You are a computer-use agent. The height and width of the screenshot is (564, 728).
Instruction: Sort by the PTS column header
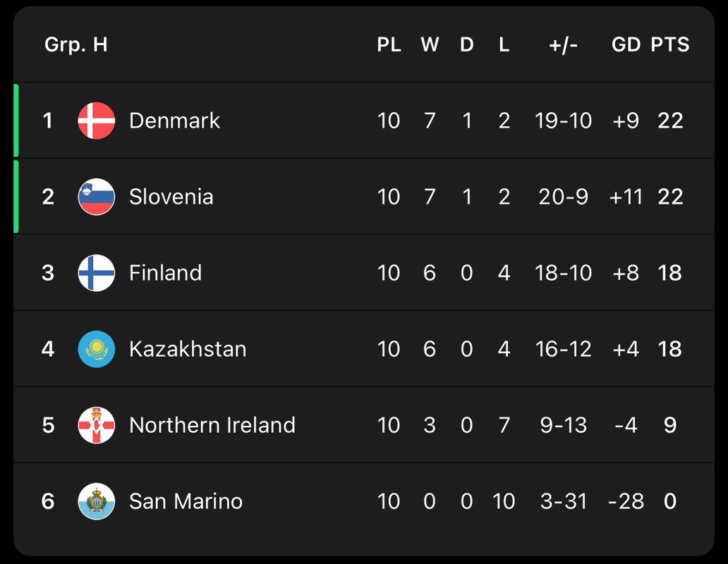(x=670, y=44)
